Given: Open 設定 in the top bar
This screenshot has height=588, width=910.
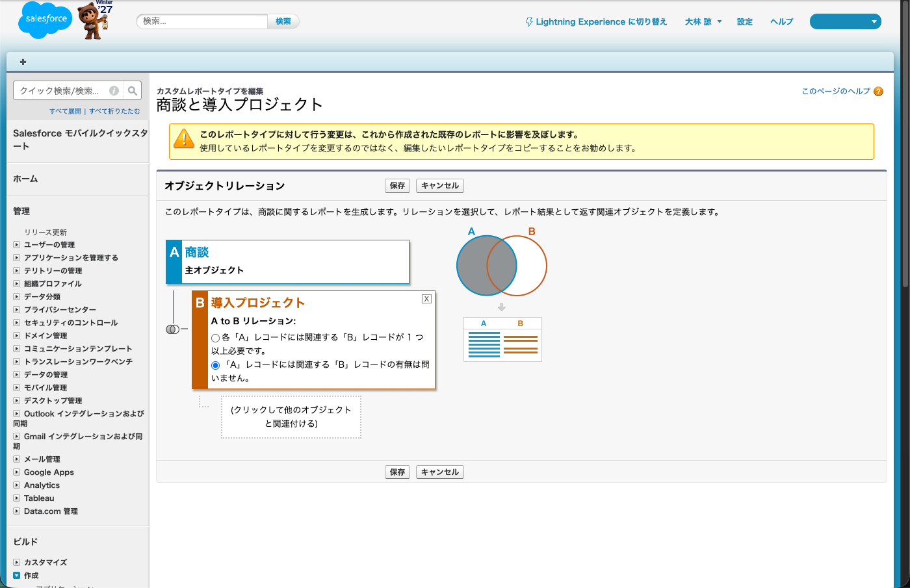Looking at the screenshot, I should coord(745,22).
